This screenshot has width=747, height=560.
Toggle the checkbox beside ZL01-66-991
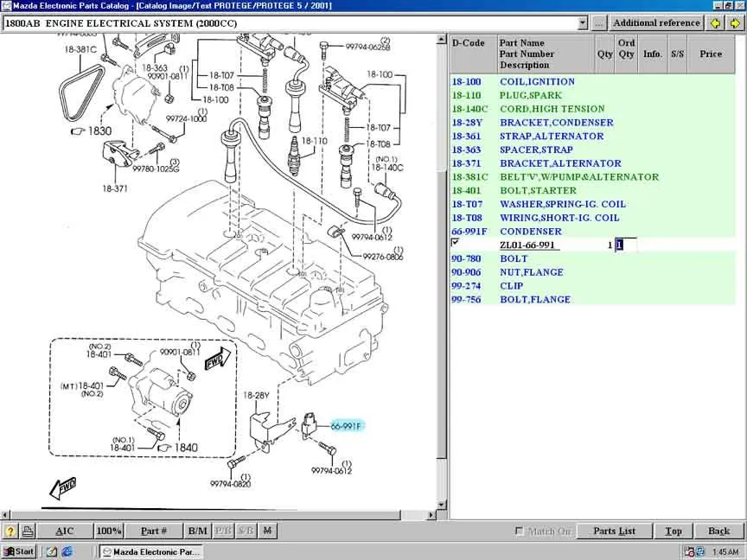coord(455,242)
